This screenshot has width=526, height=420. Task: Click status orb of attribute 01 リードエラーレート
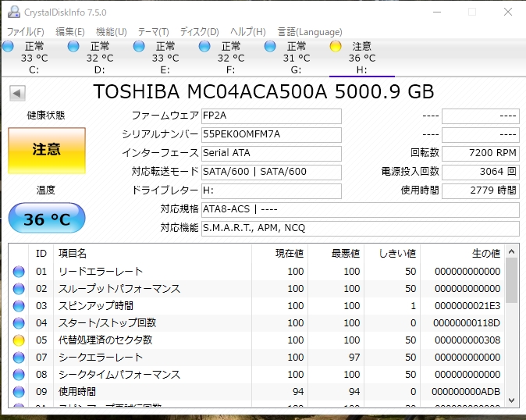pyautogui.click(x=19, y=272)
